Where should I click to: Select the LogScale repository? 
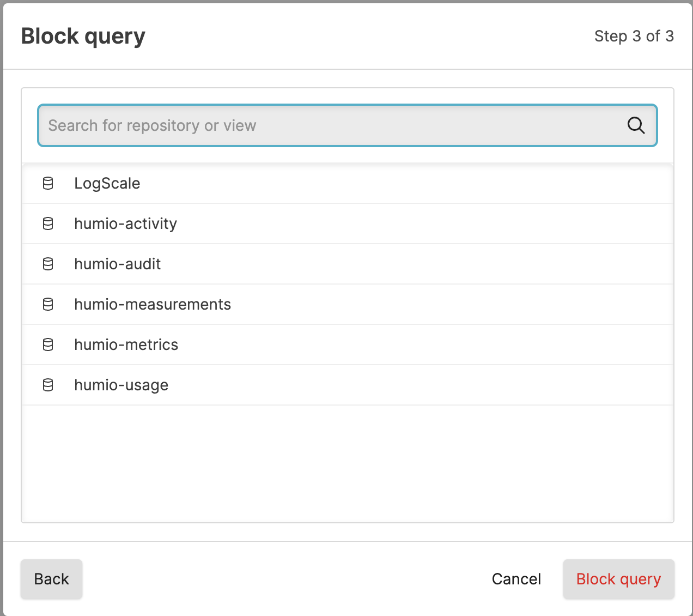[x=107, y=183]
